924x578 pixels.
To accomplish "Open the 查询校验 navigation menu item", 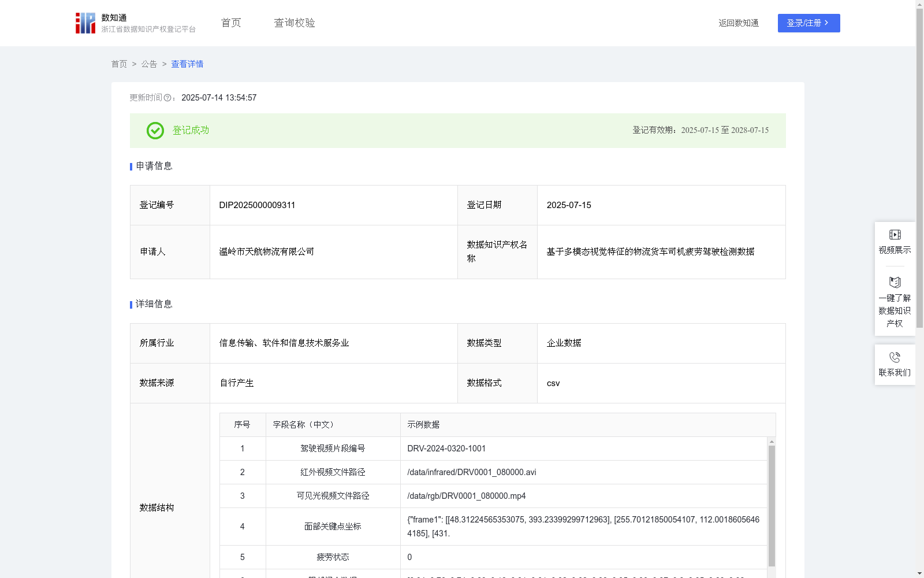I will coord(295,23).
